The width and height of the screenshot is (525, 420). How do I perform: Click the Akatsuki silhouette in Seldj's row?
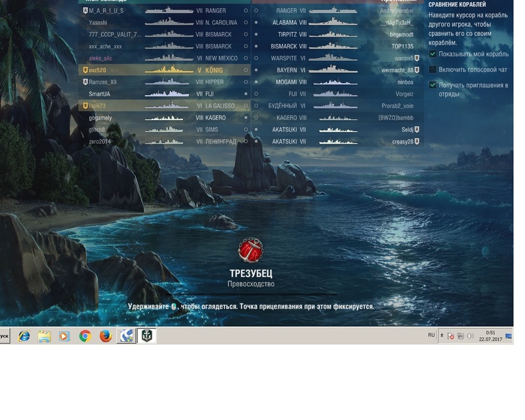click(338, 129)
